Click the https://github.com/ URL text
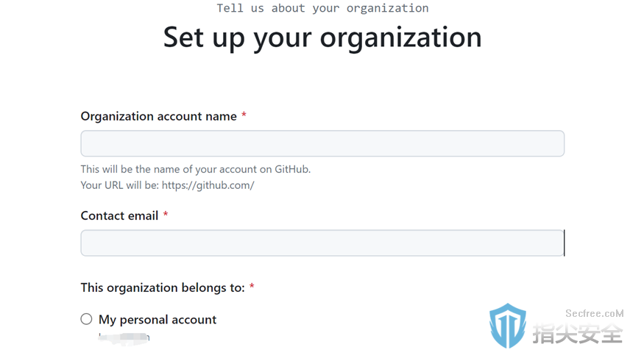 point(208,185)
